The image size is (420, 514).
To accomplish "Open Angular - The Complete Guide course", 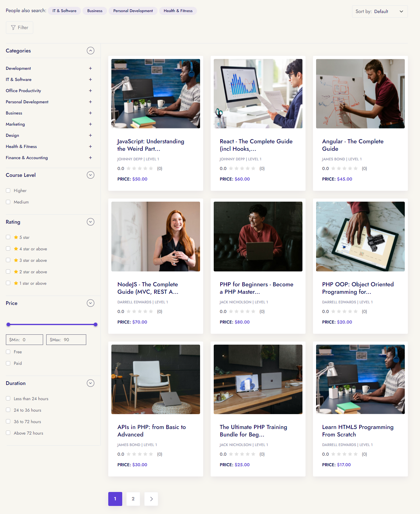I will (353, 145).
